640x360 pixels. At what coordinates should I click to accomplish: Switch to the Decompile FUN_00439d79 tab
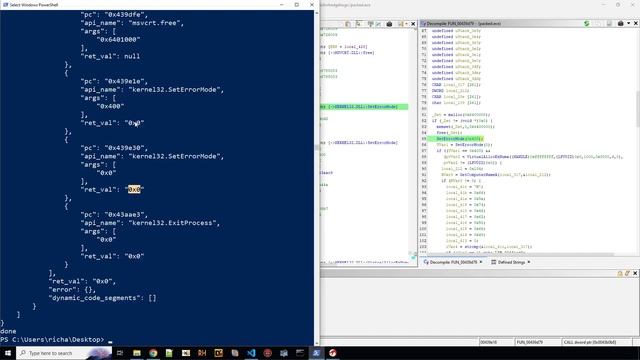453,262
